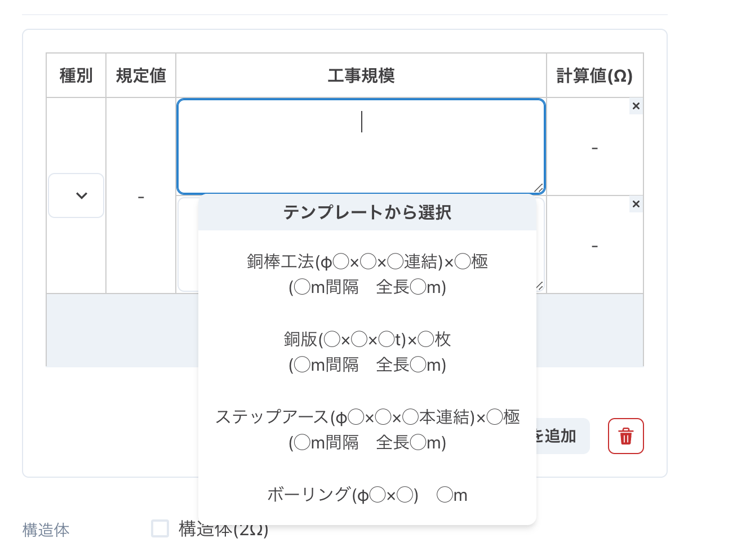Select the 銅棒工法 template option
This screenshot has width=737, height=560.
click(367, 273)
